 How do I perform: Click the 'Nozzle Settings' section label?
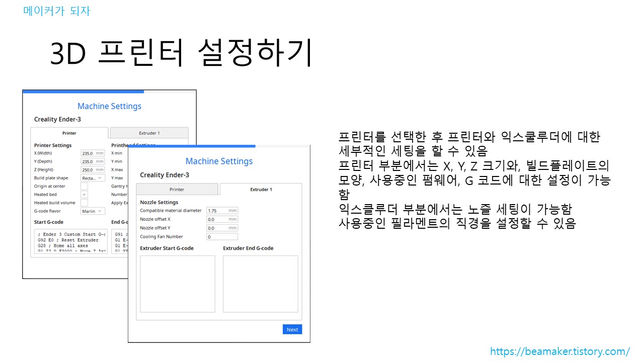[159, 202]
